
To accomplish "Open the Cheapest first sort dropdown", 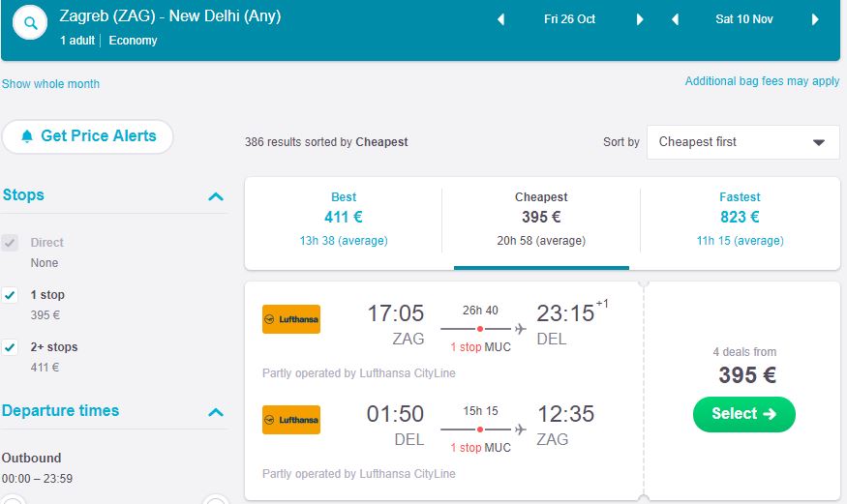I will (x=742, y=142).
